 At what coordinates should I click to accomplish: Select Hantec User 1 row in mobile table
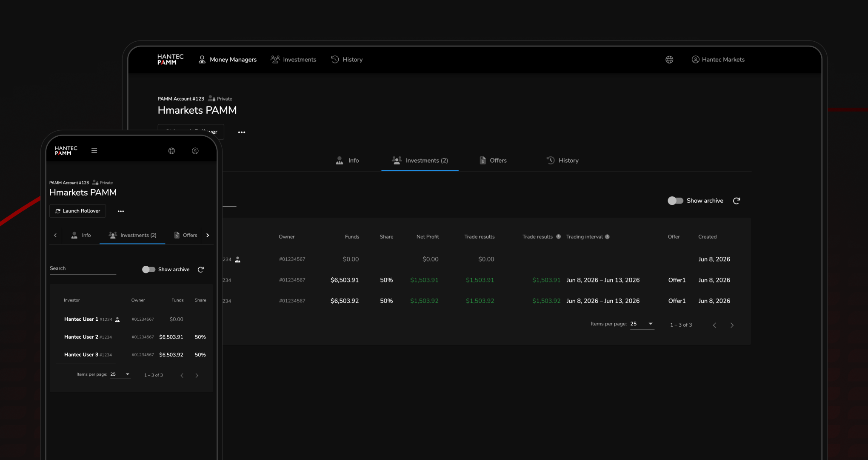coord(131,319)
